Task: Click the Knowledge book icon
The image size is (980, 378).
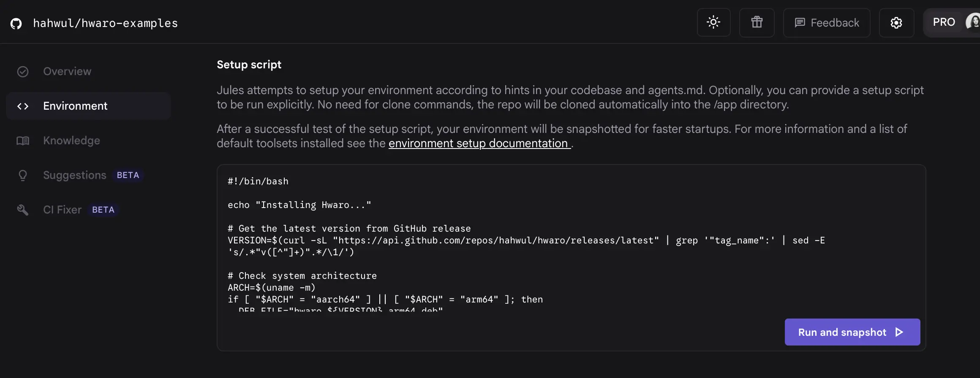Action: [23, 141]
